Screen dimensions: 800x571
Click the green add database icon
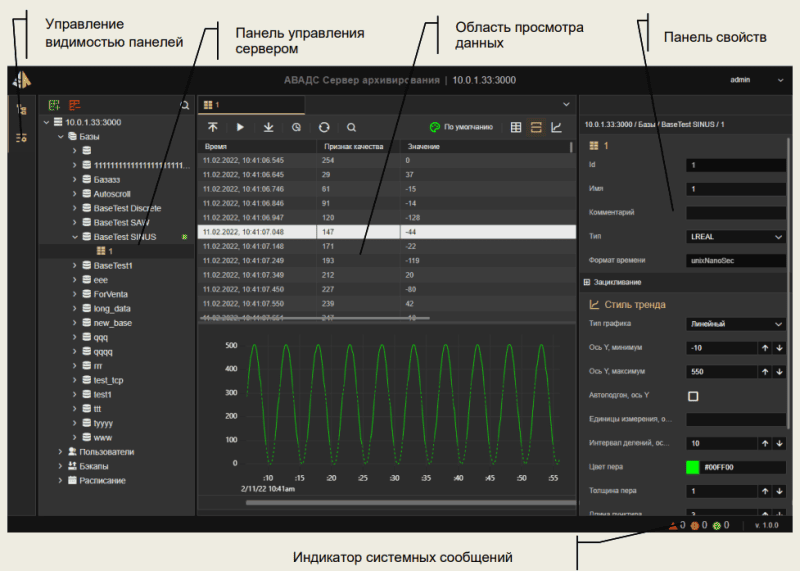click(55, 104)
